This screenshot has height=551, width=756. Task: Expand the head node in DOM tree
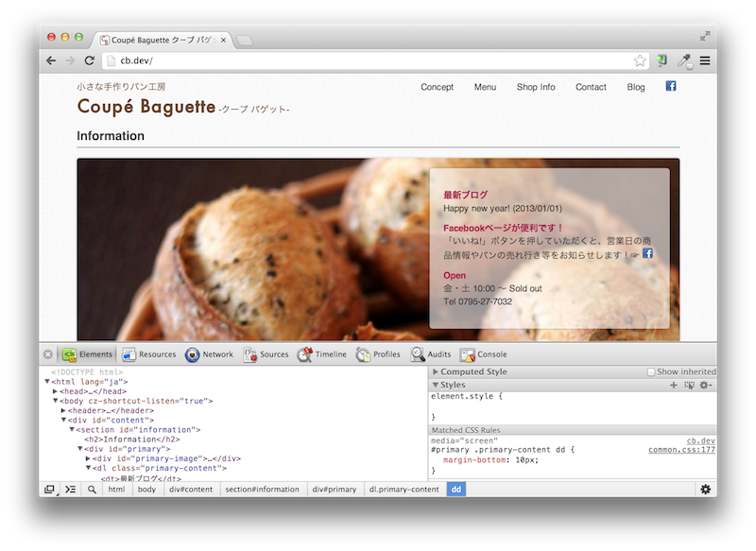click(56, 391)
